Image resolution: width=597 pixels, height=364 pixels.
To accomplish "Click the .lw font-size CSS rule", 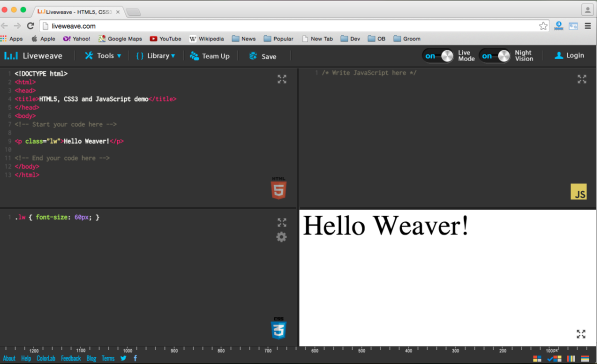I will [x=57, y=217].
